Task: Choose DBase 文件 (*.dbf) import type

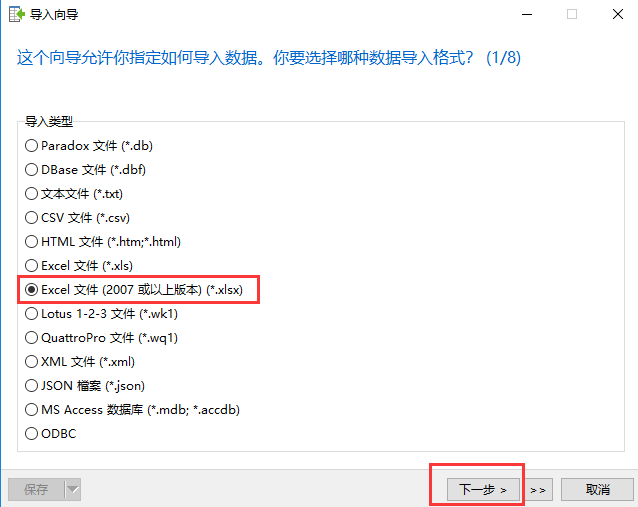Action: point(85,170)
